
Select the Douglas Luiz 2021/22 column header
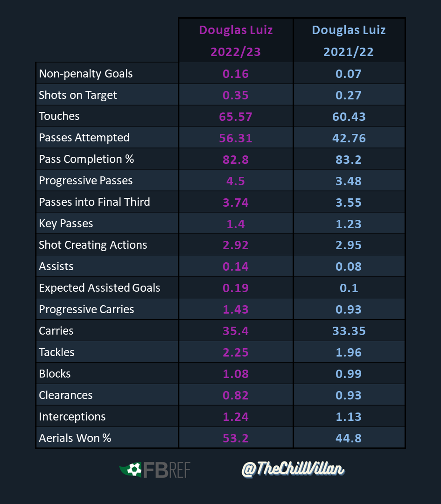pos(349,41)
